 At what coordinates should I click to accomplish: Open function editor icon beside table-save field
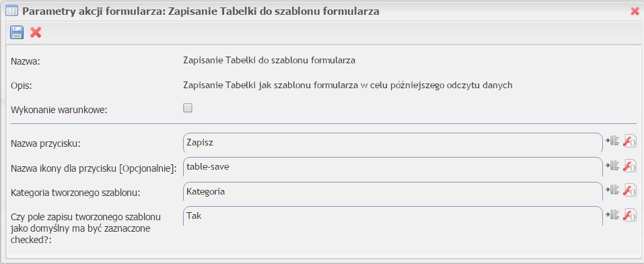point(630,165)
